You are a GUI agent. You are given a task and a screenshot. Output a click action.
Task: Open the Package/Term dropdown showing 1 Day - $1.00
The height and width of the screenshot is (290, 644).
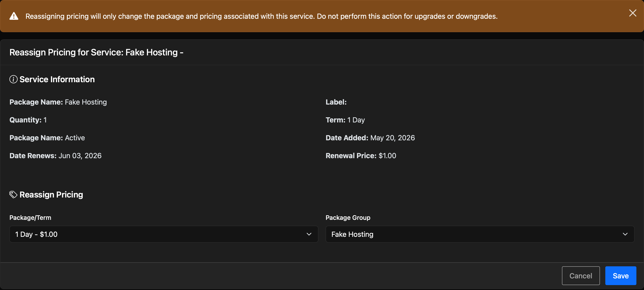164,234
